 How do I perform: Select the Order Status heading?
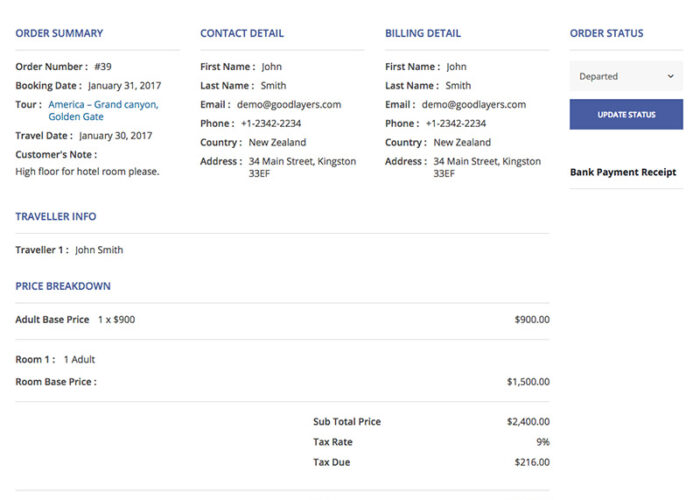606,33
